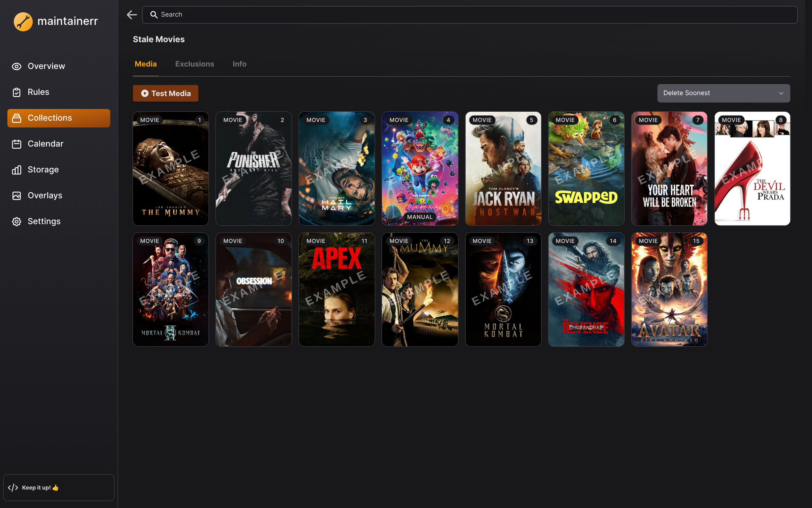This screenshot has height=508, width=812.
Task: Click the search magnifier icon
Action: [154, 15]
